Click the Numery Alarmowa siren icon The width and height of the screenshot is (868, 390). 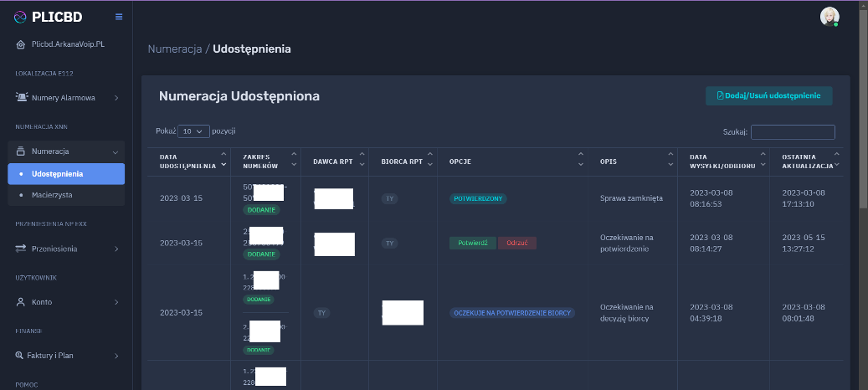pos(22,98)
